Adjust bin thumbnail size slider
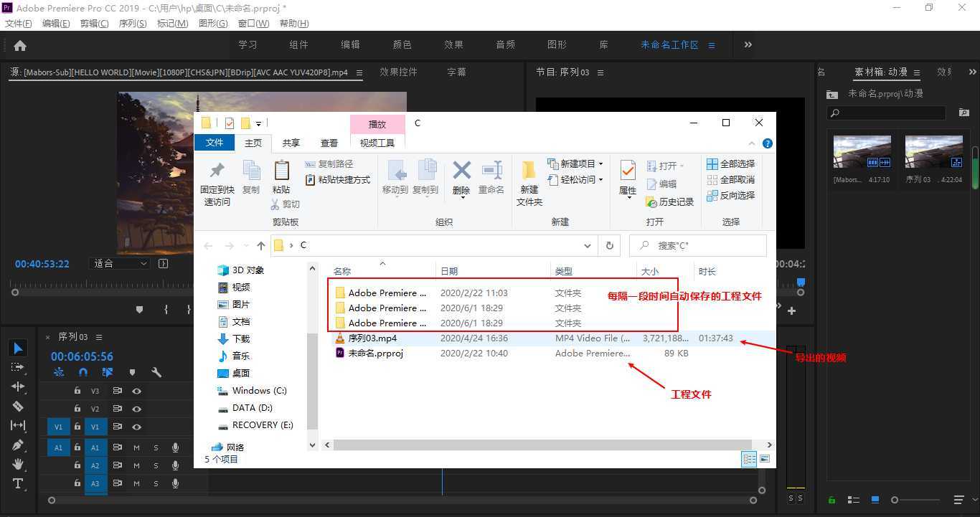Viewport: 980px width, 517px height. point(915,500)
